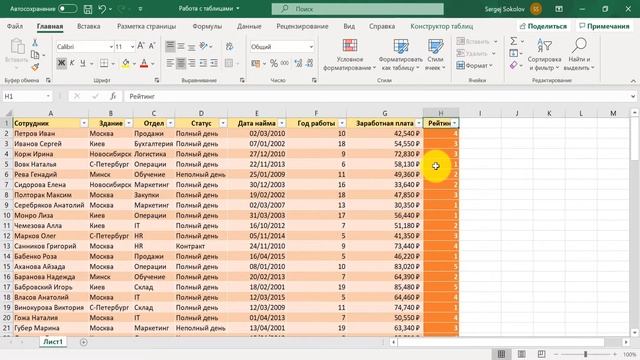Click the Clear eraser icon
Image resolution: width=640 pixels, height=360 pixels.
[513, 65]
